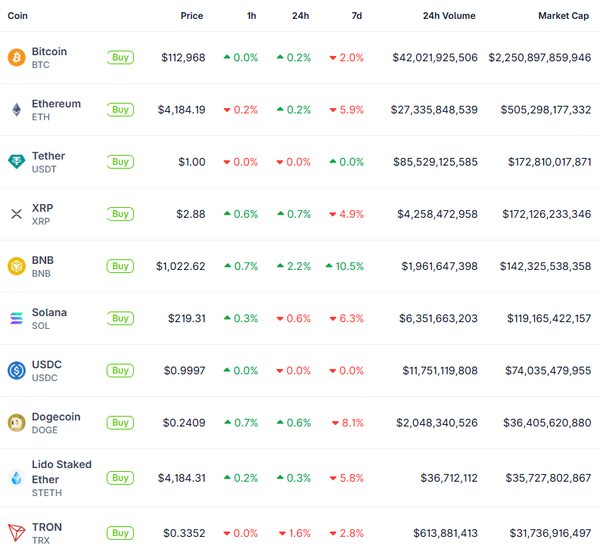Open the Lido Staked Ether link
Image resolution: width=600 pixels, height=552 pixels.
(61, 471)
